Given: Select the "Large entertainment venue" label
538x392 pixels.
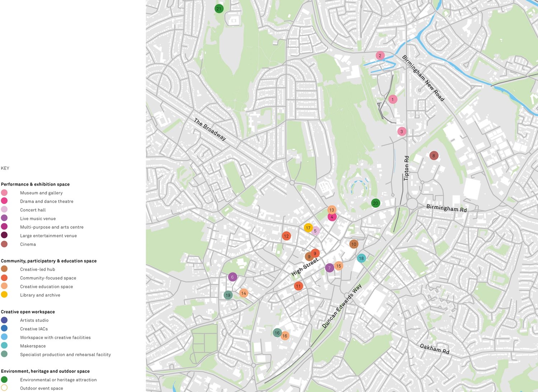Looking at the screenshot, I should pyautogui.click(x=48, y=236).
